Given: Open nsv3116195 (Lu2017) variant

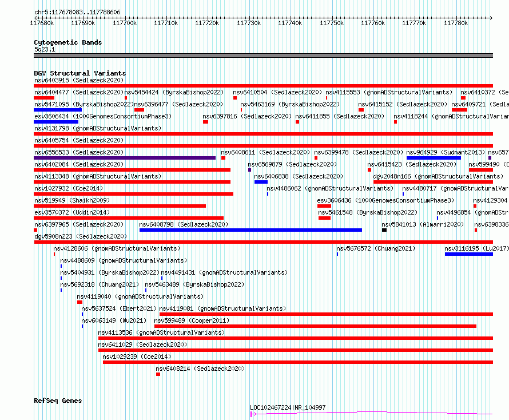Looking at the screenshot, I should 476,248.
